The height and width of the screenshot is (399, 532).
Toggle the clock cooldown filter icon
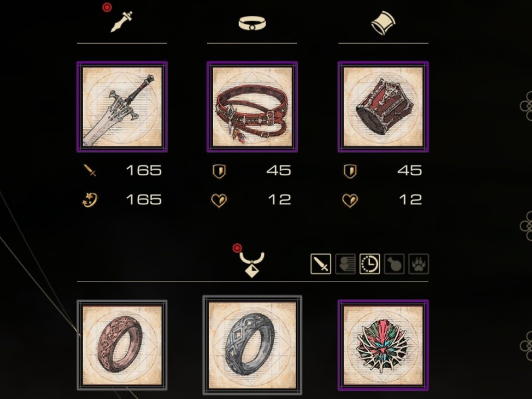pos(369,264)
